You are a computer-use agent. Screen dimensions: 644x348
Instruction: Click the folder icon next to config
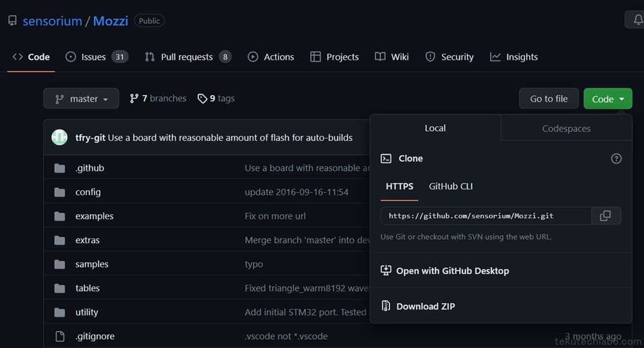60,192
